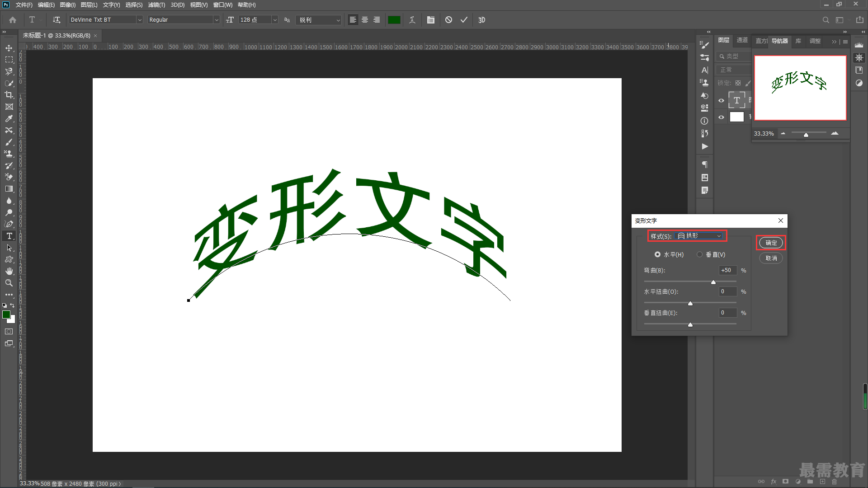Select the Clone Stamp tool
Screen dimensions: 868x488
tap(9, 154)
